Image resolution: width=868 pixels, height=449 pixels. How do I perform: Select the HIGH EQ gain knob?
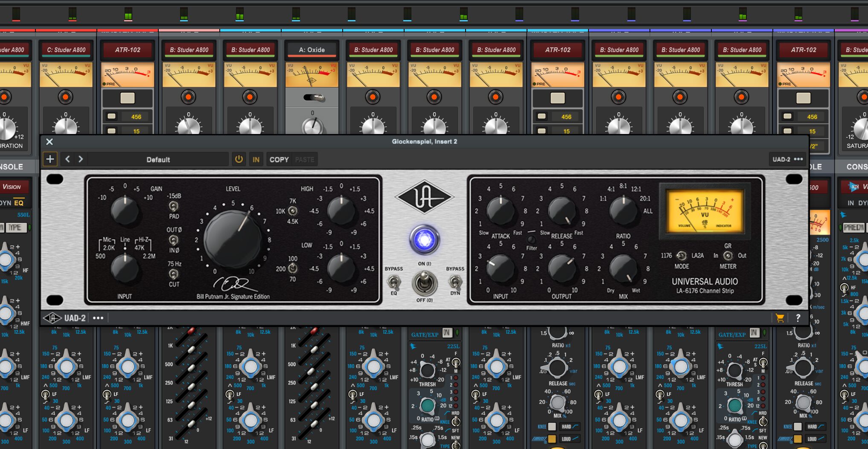tap(341, 211)
